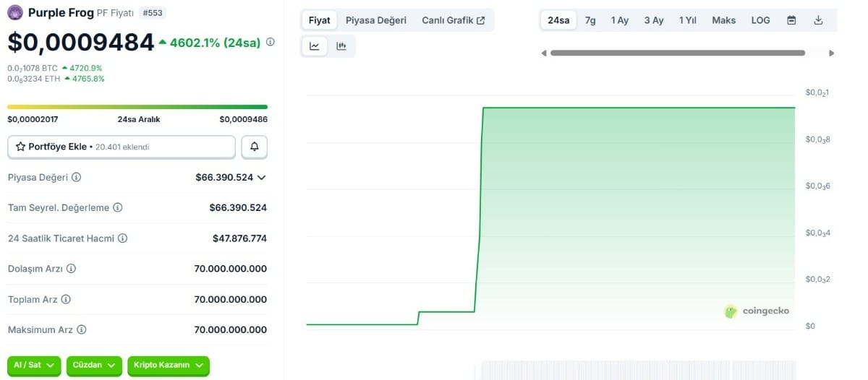The image size is (868, 380).
Task: Open the calendar date range icon
Action: click(791, 20)
